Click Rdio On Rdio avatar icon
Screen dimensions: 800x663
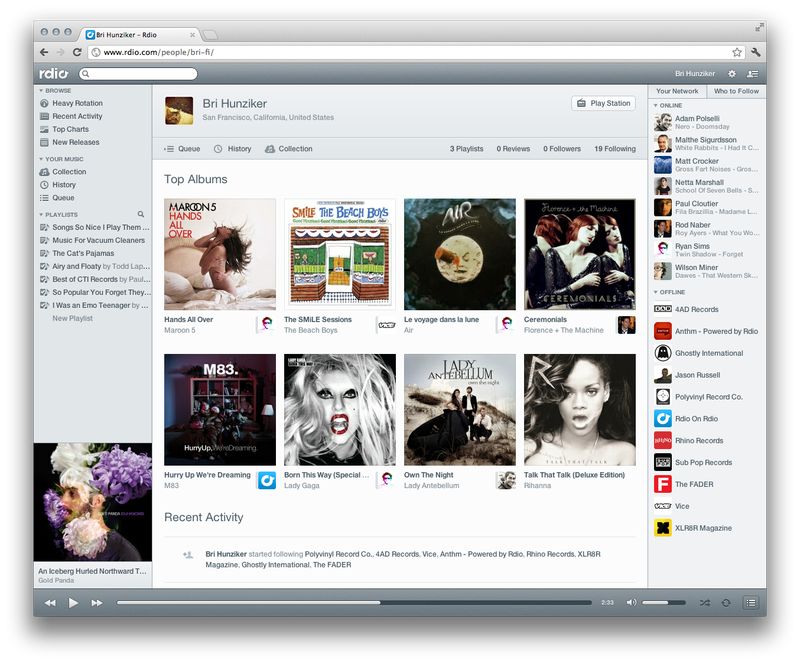pos(663,419)
